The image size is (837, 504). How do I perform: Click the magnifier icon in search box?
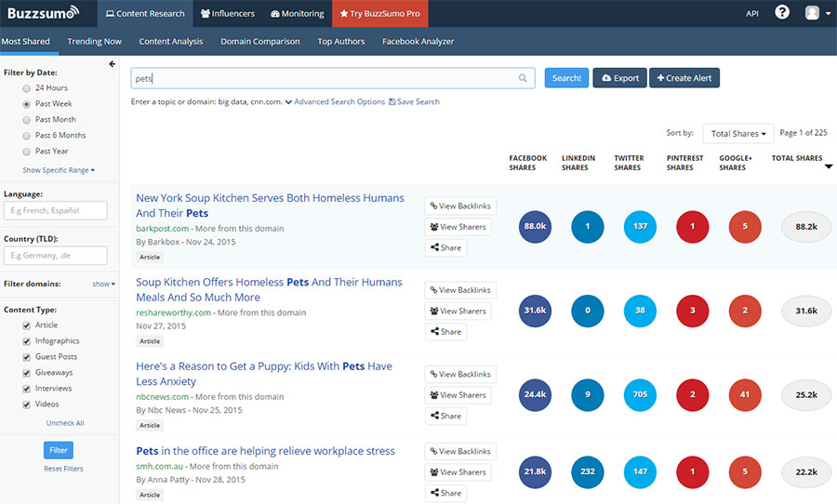pyautogui.click(x=523, y=78)
